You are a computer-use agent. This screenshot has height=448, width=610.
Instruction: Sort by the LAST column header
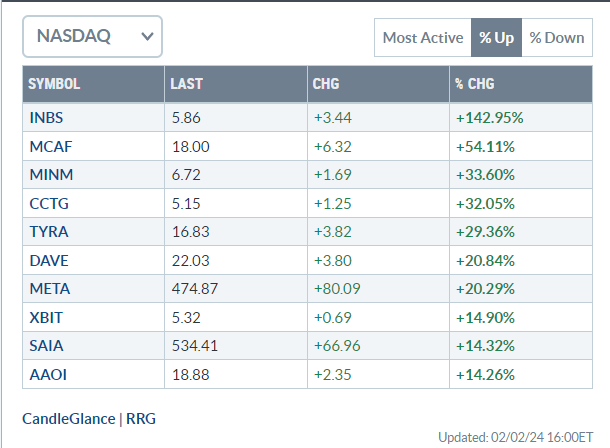(187, 84)
